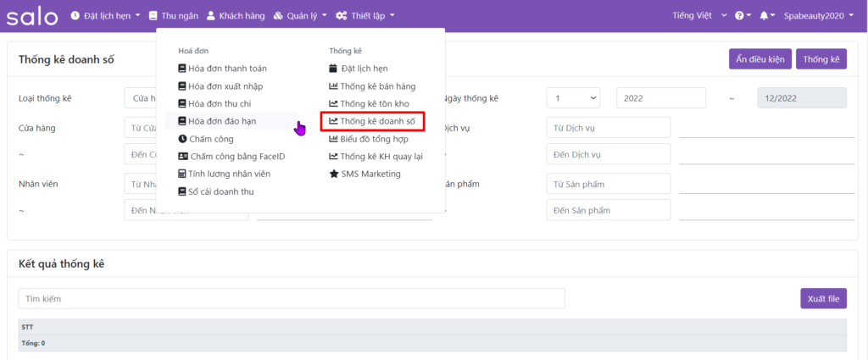Open the Thu ngân menu
This screenshot has width=868, height=360.
[x=174, y=16]
